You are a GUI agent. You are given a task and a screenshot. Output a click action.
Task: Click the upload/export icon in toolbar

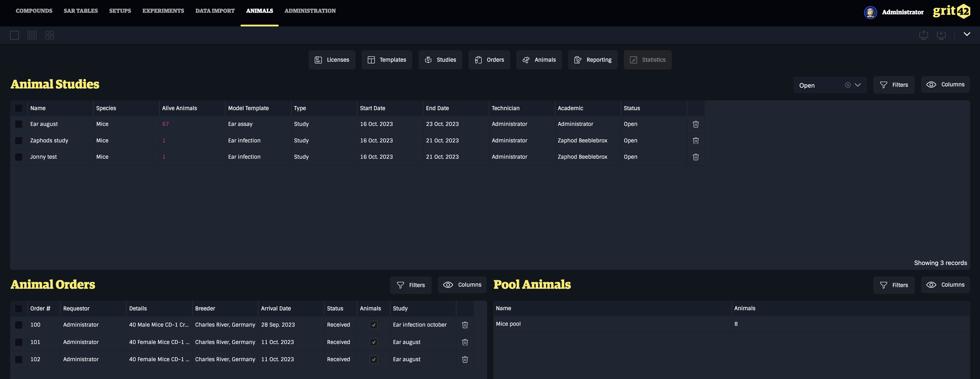[x=923, y=35]
